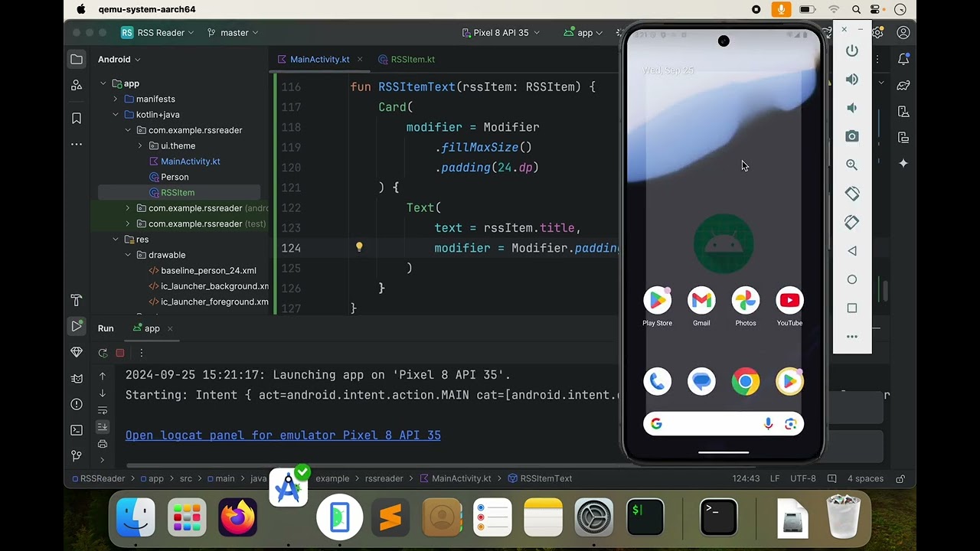The image size is (980, 551).
Task: Click UTF-8 encoding in status bar
Action: [x=803, y=478]
